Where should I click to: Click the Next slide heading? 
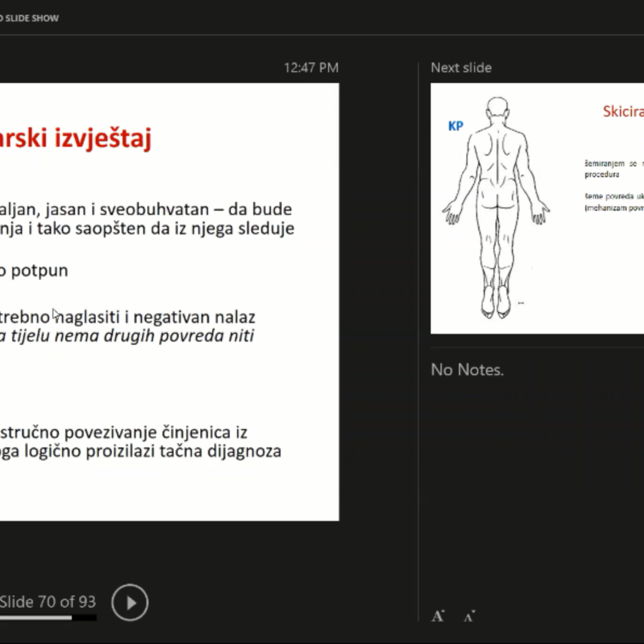pyautogui.click(x=461, y=68)
